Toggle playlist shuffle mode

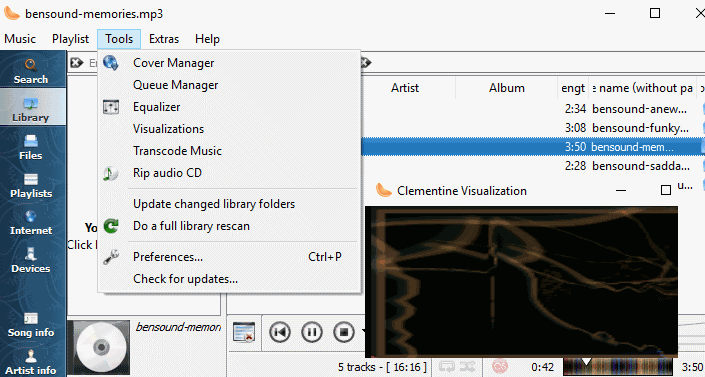467,367
